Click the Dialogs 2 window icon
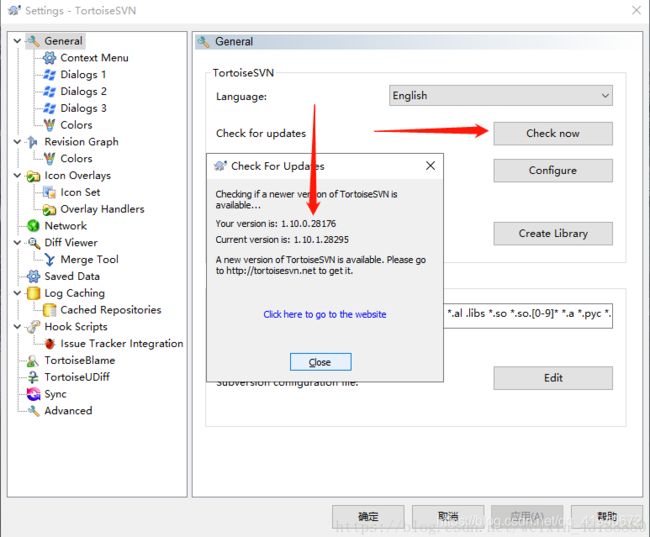650x537 pixels. [49, 91]
